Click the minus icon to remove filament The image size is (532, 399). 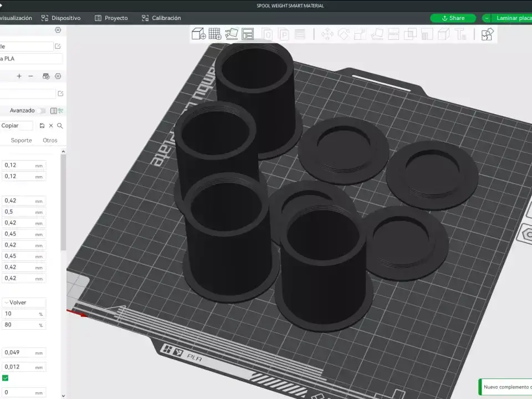(x=31, y=76)
